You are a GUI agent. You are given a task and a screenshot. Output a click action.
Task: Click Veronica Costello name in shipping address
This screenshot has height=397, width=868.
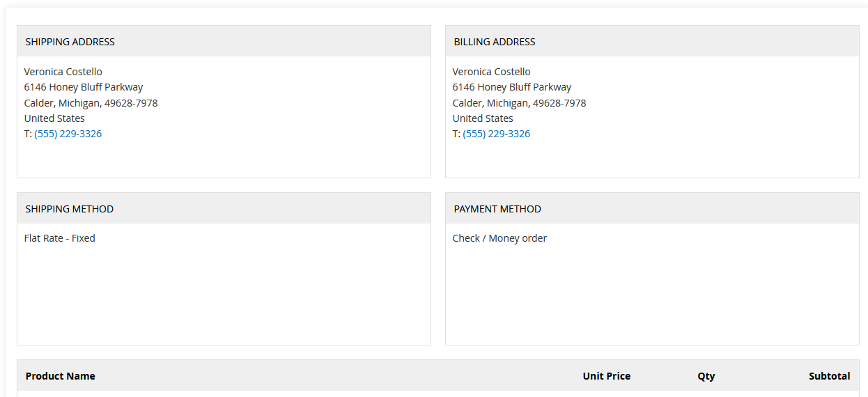pos(63,72)
